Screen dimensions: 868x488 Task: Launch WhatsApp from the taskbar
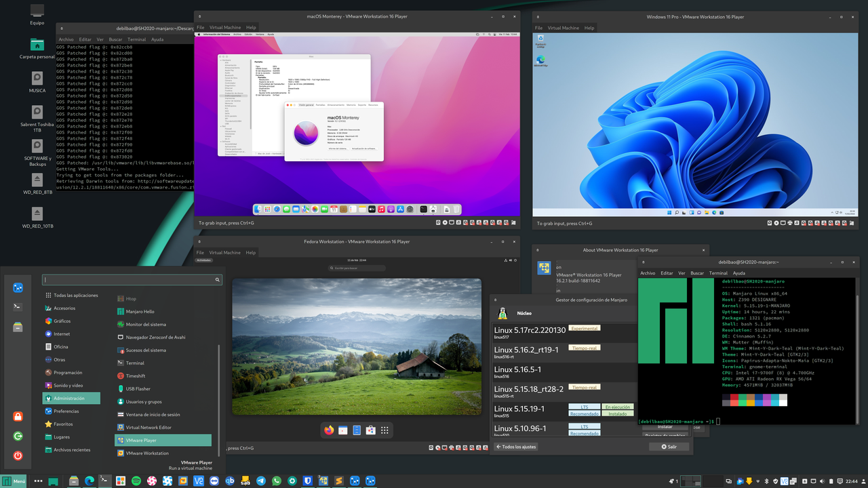tap(277, 481)
